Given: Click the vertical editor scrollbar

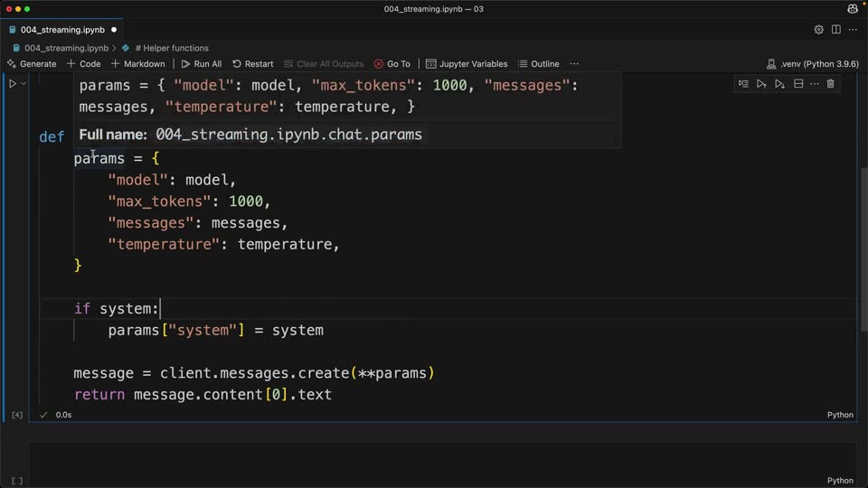Looking at the screenshot, I should 863,249.
